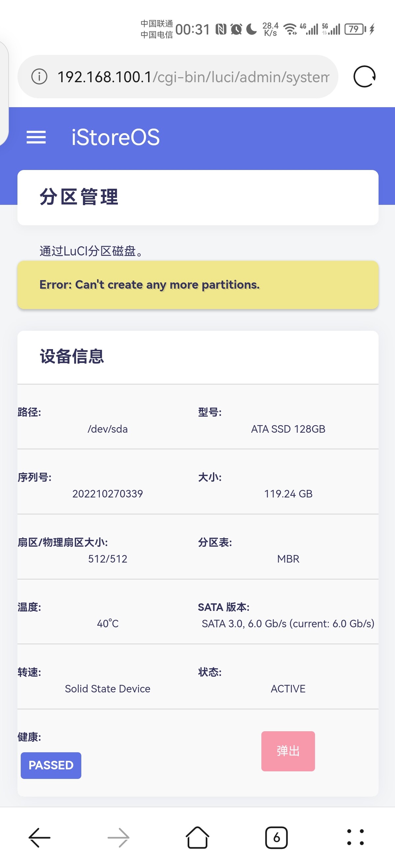Select the /dev/sda path value
The image size is (395, 868).
pyautogui.click(x=108, y=429)
